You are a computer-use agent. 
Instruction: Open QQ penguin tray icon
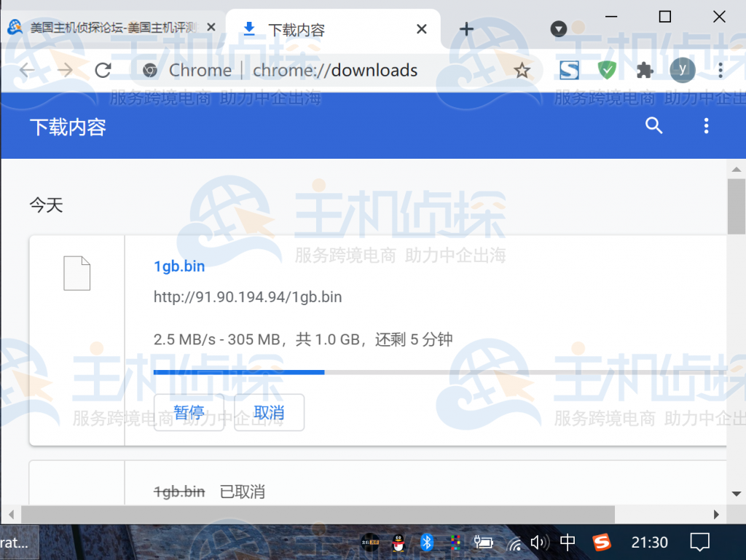(398, 542)
